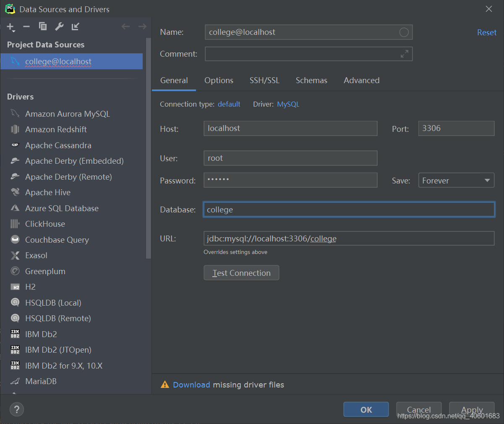Click the Port field showing 3306
Viewport: 504px width, 424px height.
[x=456, y=128]
